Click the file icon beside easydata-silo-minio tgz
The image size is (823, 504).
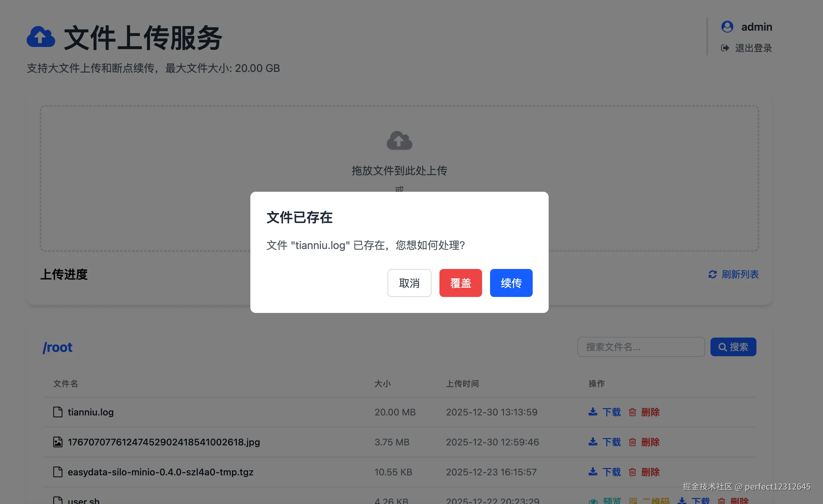coord(58,472)
